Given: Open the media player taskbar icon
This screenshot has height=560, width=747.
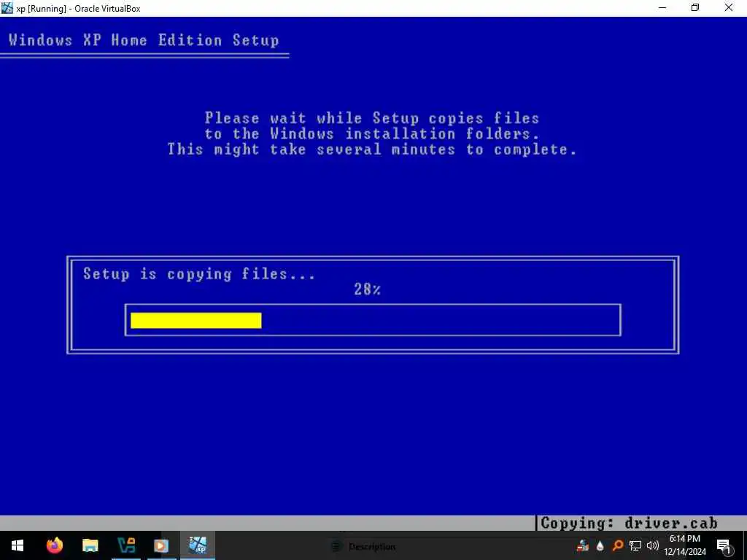Looking at the screenshot, I should 161,545.
